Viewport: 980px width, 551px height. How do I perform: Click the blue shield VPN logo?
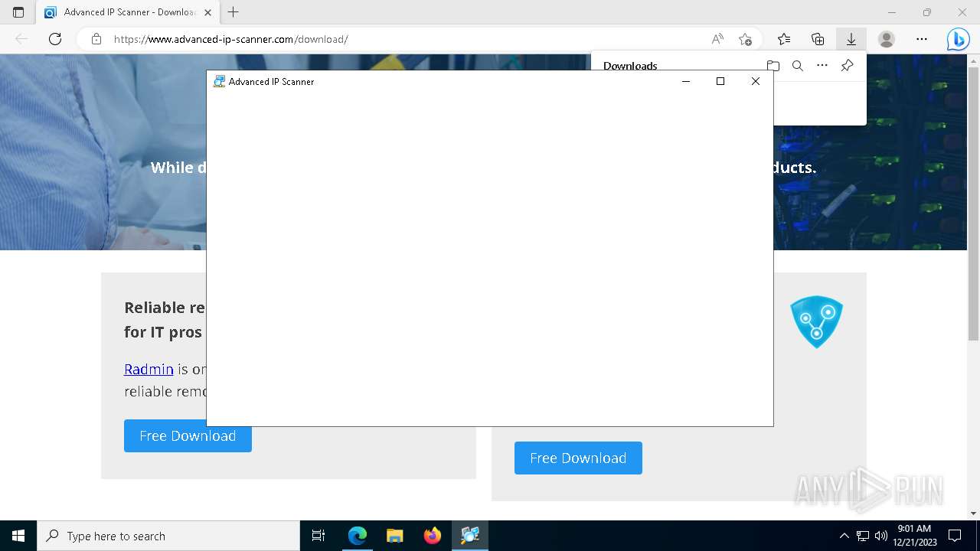click(x=816, y=321)
